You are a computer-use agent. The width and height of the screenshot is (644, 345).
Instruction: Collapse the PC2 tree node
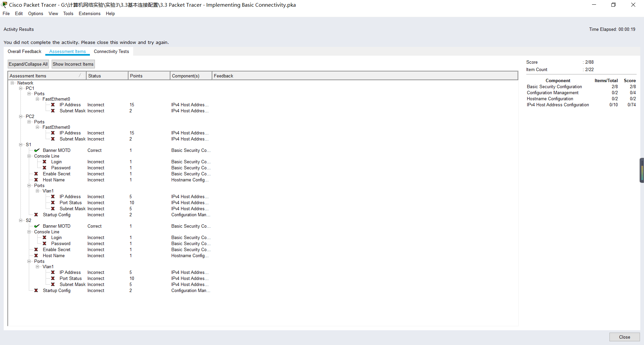(21, 117)
